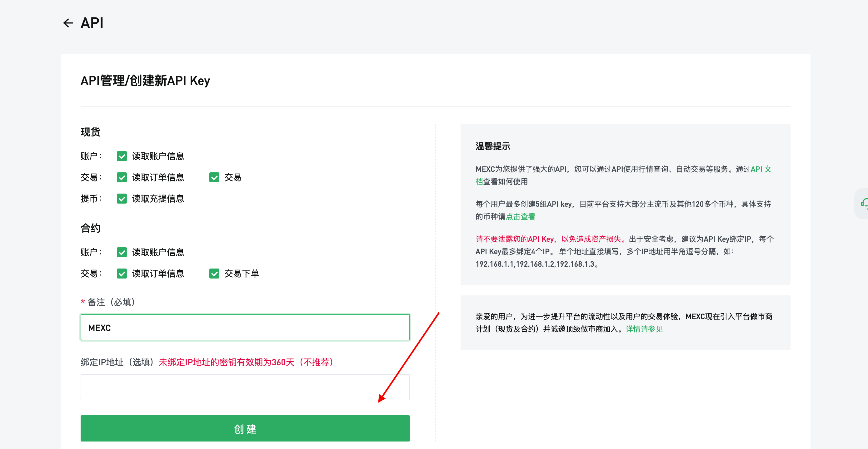This screenshot has height=449, width=868.
Task: Click the green 创建 button
Action: click(245, 428)
